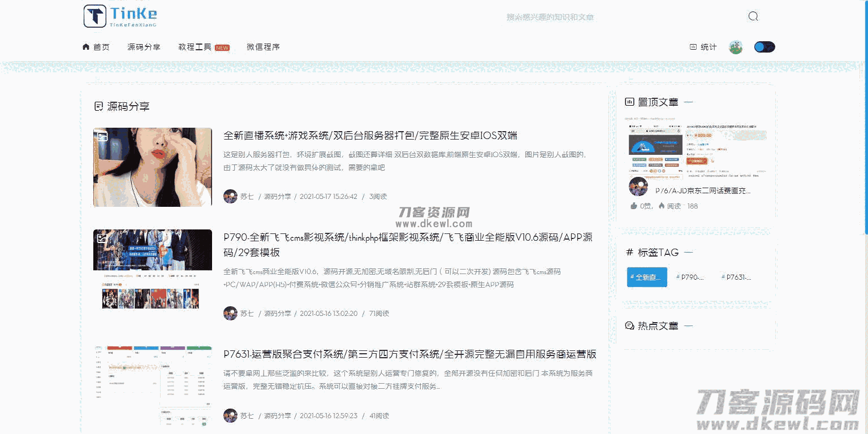
Task: Click the 3阅读 read count
Action: [x=378, y=197]
